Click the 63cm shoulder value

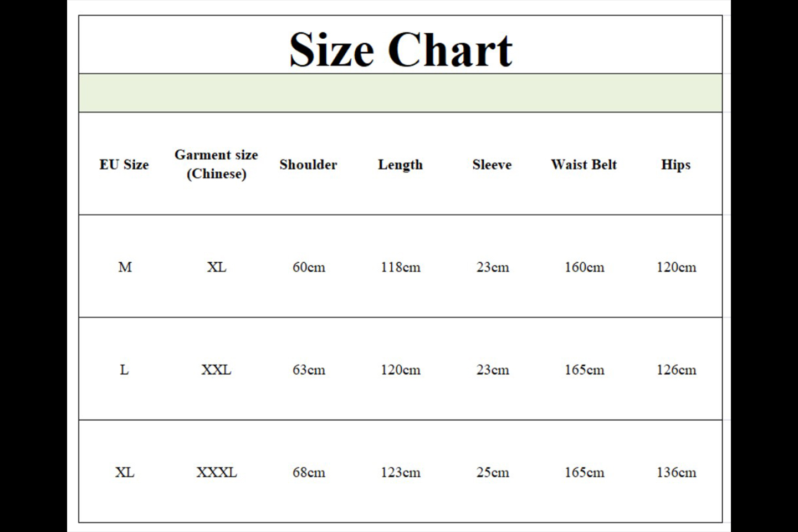309,370
